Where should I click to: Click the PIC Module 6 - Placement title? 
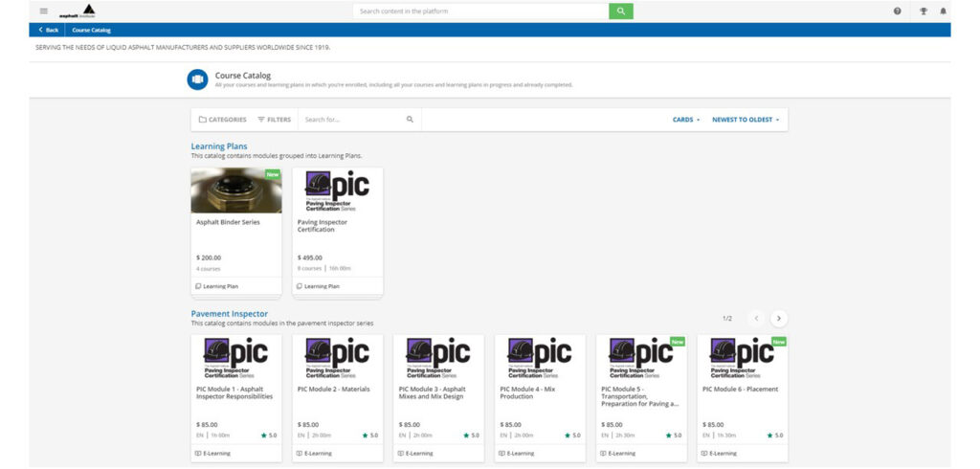click(740, 389)
